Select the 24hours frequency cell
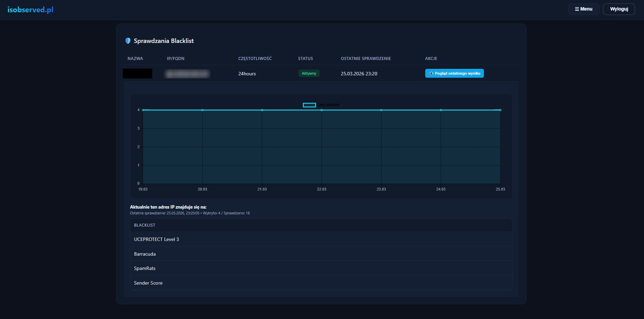 247,74
